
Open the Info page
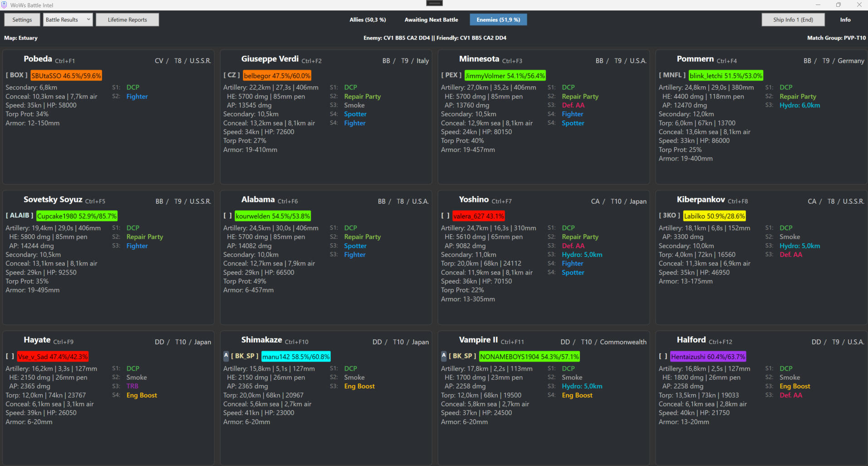point(845,20)
